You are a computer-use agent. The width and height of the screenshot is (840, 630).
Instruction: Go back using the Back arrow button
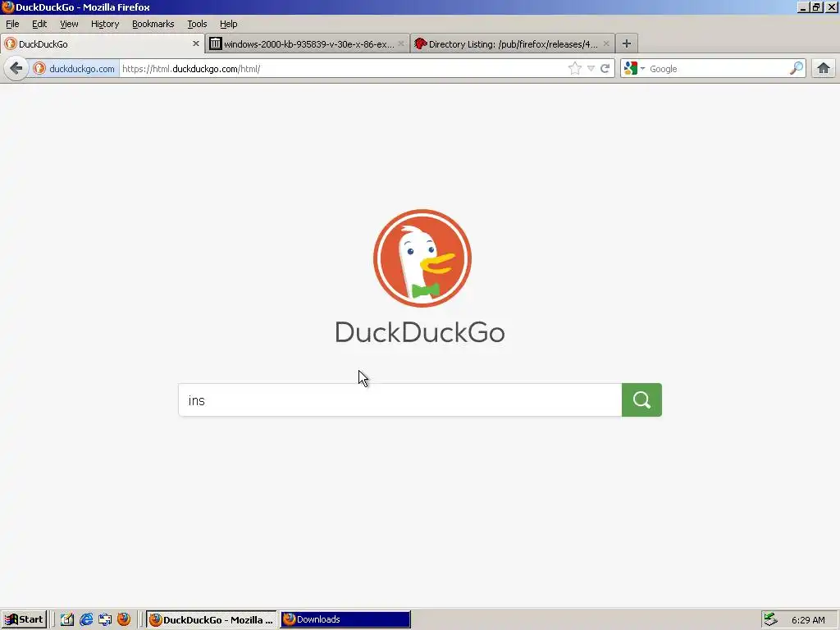16,69
